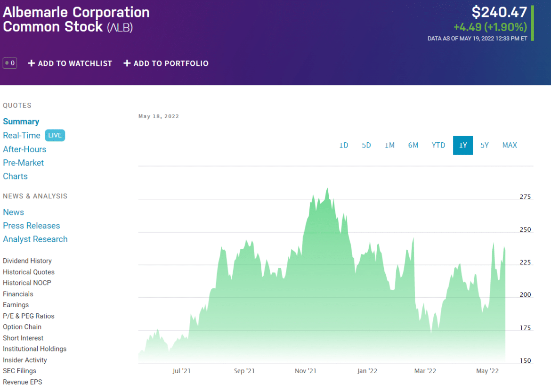
Task: Click the 150 y-axis value
Action: [526, 361]
